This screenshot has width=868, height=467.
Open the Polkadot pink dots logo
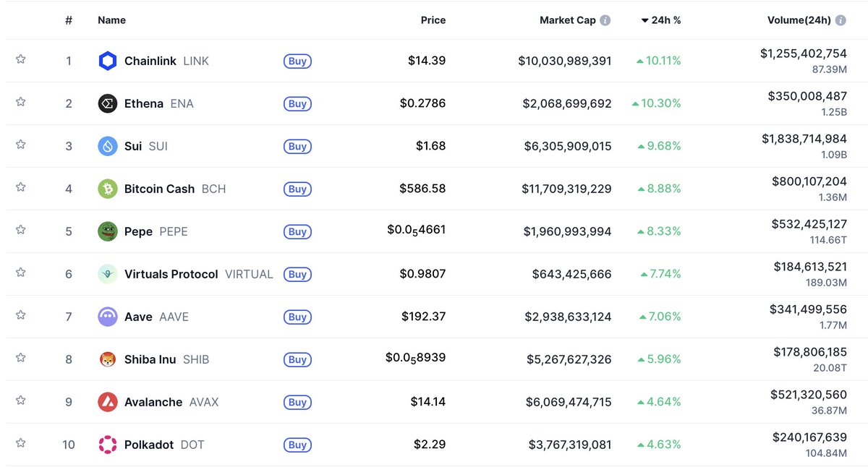(107, 445)
